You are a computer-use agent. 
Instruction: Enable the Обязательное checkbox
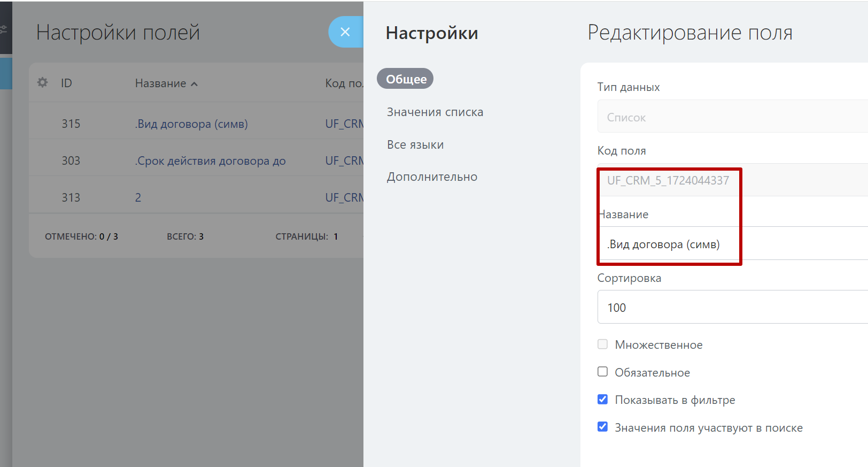pyautogui.click(x=602, y=372)
